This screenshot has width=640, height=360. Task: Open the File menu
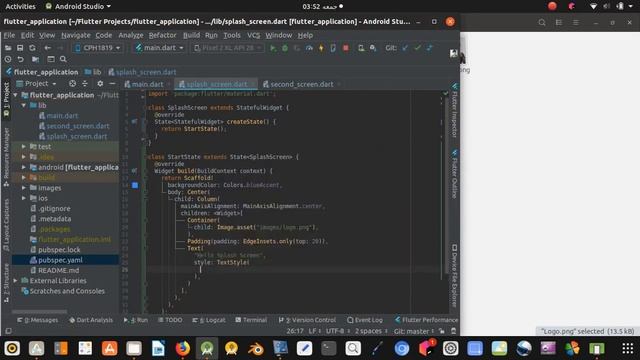(9, 35)
